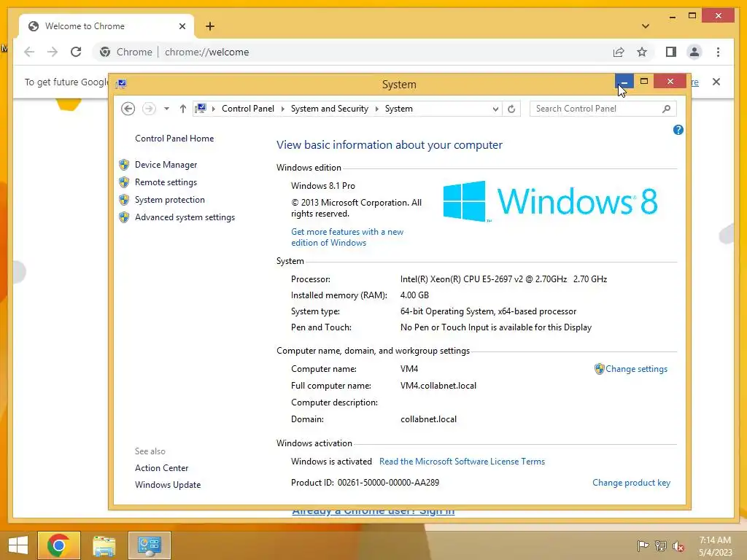Screen dimensions: 747x560
Task: Toggle Chrome side panel icon
Action: 671,52
